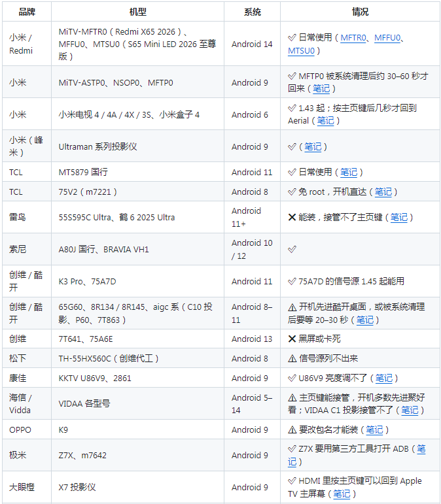Open the MFFU0 link
Viewport: 441px width, 504px height.
pos(387,38)
